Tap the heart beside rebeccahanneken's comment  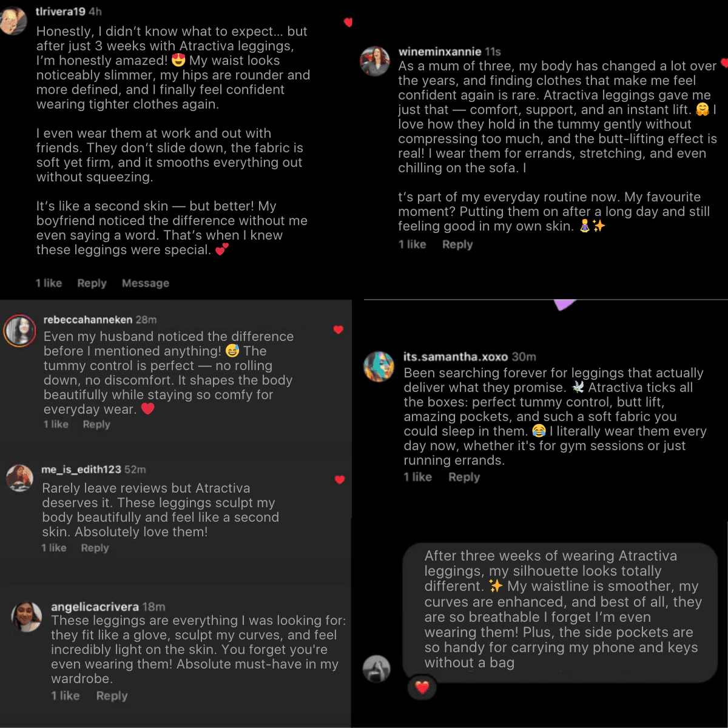(x=339, y=329)
